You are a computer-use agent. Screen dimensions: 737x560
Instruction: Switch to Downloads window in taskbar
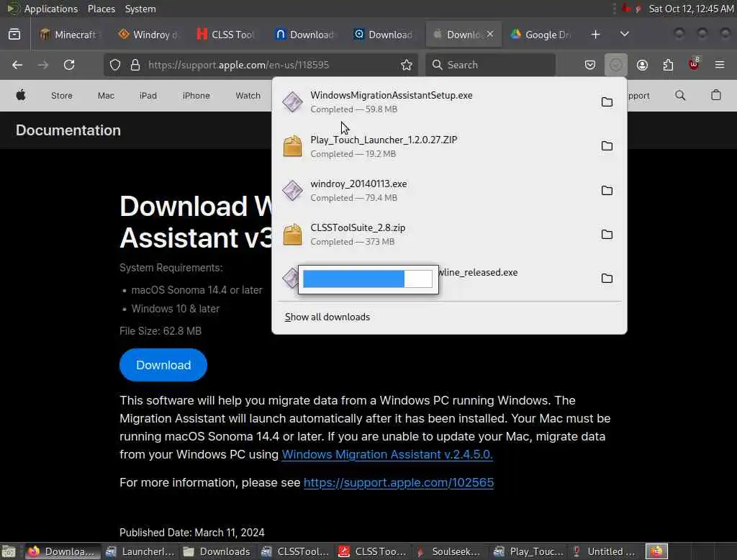[217, 551]
